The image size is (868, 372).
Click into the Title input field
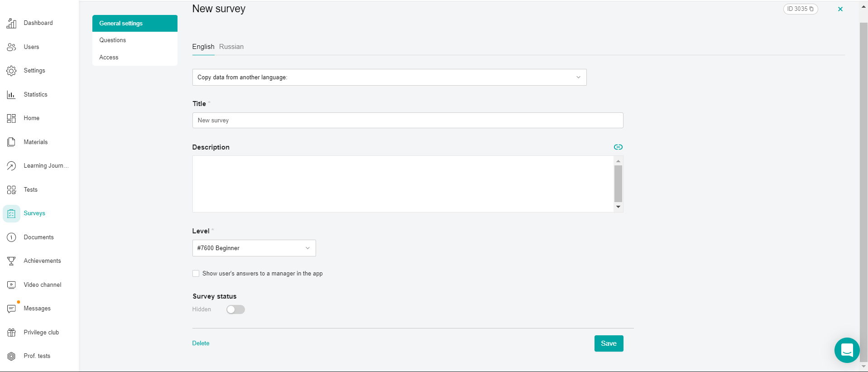[408, 121]
